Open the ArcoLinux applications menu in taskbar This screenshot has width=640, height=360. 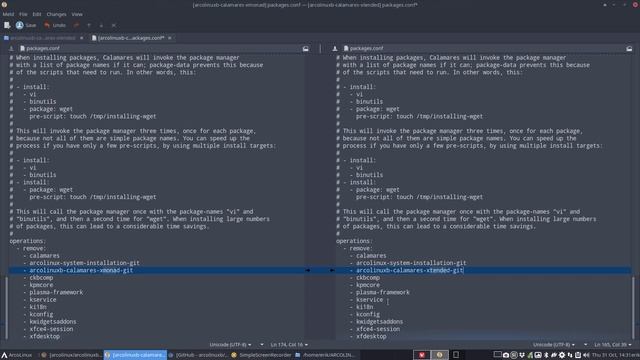click(17, 355)
